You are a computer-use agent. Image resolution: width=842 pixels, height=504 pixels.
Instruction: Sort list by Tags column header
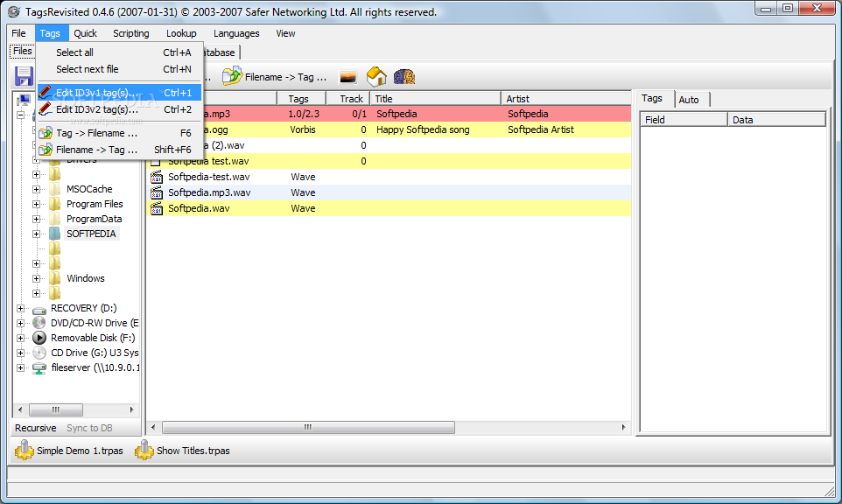[x=301, y=99]
